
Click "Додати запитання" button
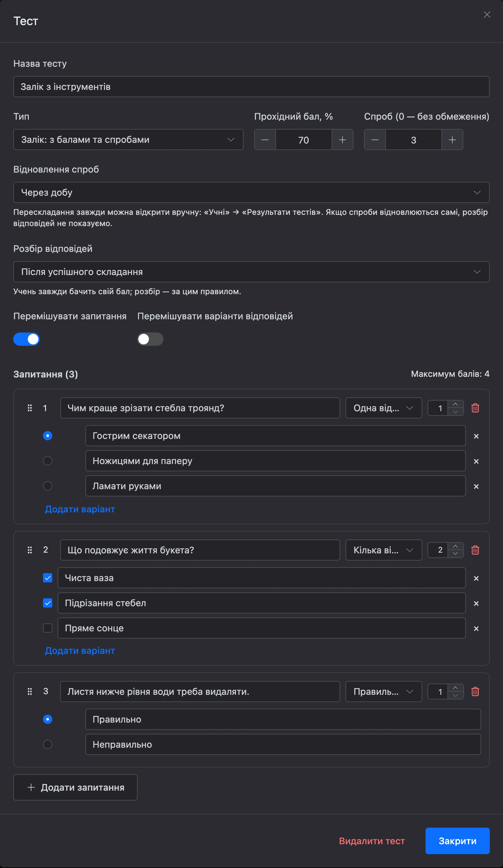75,787
